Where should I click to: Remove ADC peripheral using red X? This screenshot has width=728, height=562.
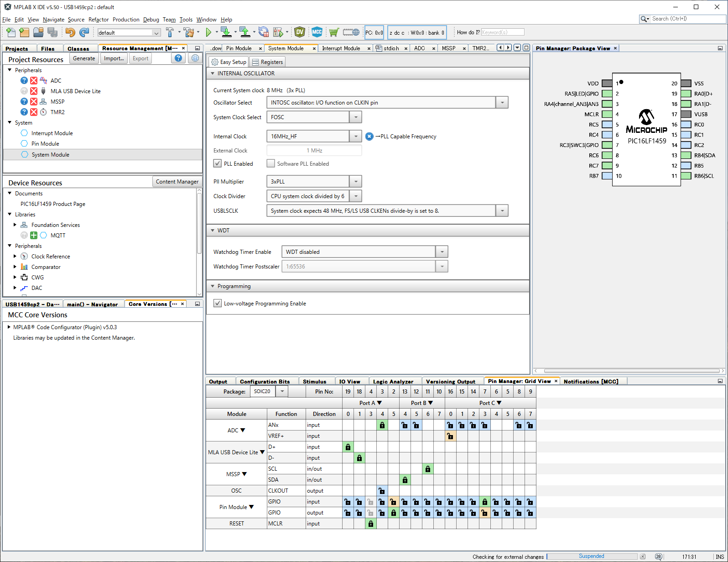34,80
